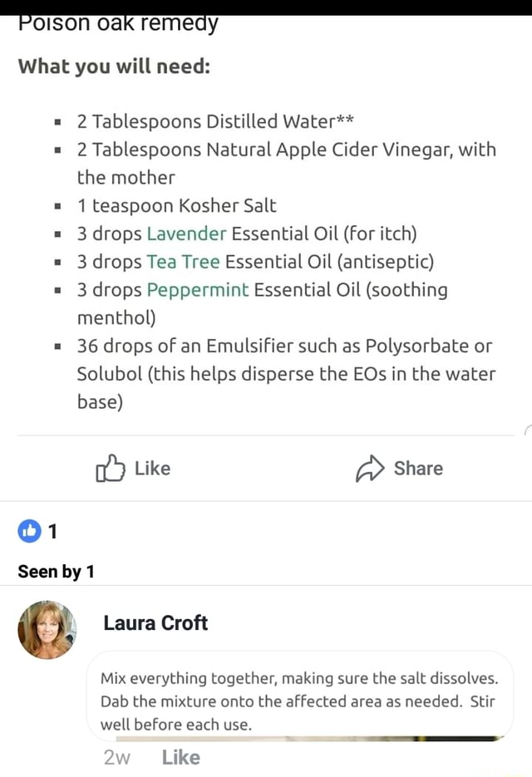Image resolution: width=532 pixels, height=777 pixels.
Task: Tap the thumb icon beside the Like text
Action: (111, 468)
